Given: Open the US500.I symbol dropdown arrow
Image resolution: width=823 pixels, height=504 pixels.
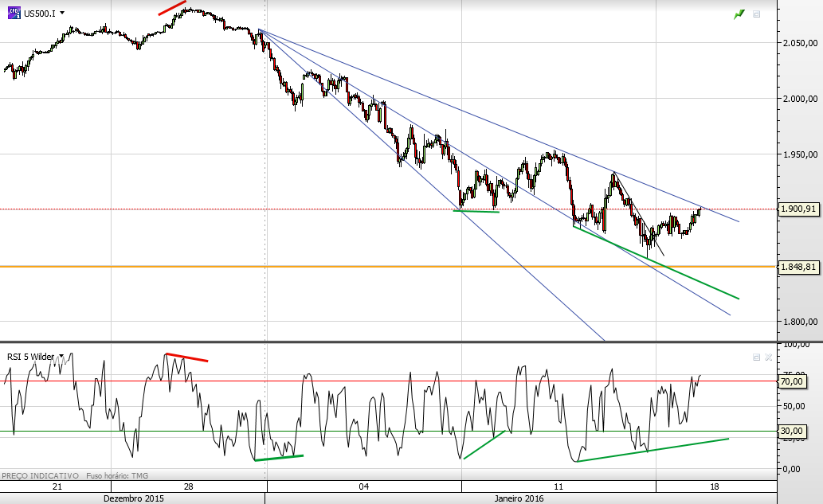Looking at the screenshot, I should coord(62,13).
